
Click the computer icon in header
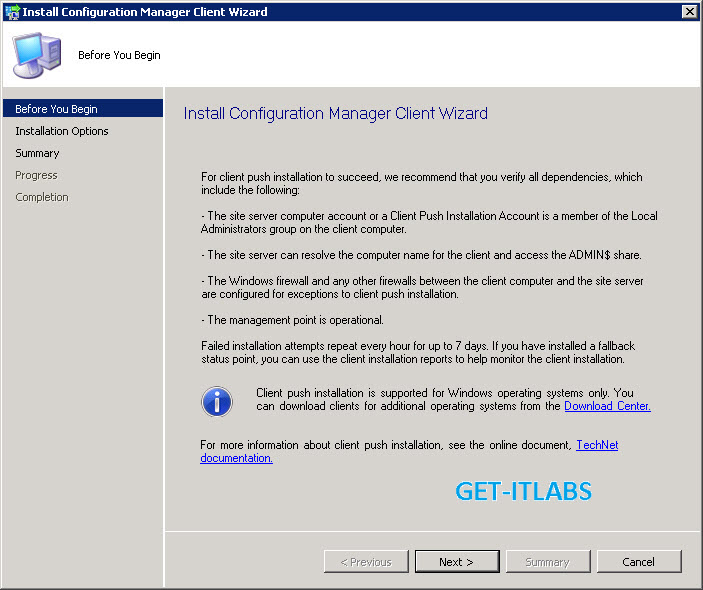pos(37,55)
